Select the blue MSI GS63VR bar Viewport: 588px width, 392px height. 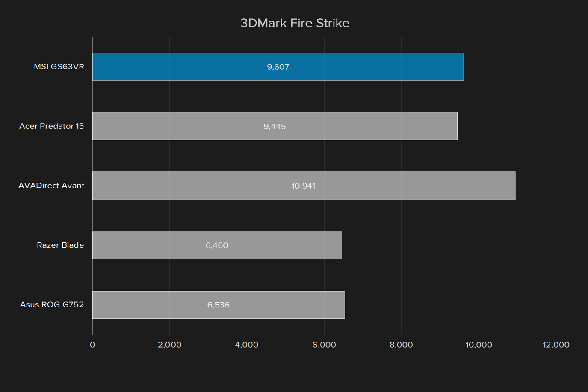(x=278, y=67)
